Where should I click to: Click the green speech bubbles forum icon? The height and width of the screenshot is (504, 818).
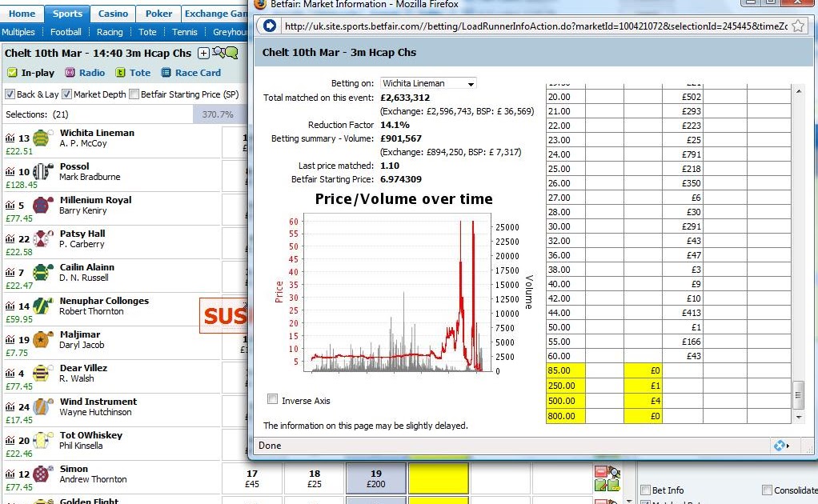pyautogui.click(x=231, y=52)
